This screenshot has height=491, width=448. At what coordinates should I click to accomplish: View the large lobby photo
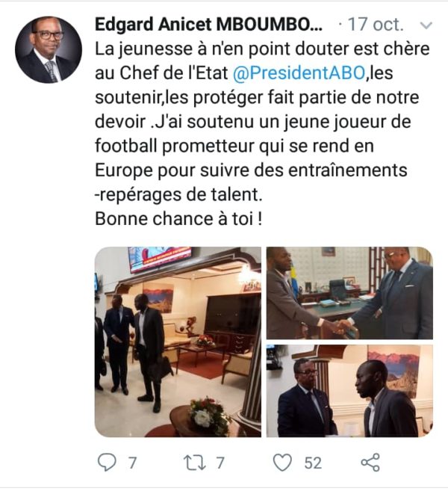(x=178, y=342)
